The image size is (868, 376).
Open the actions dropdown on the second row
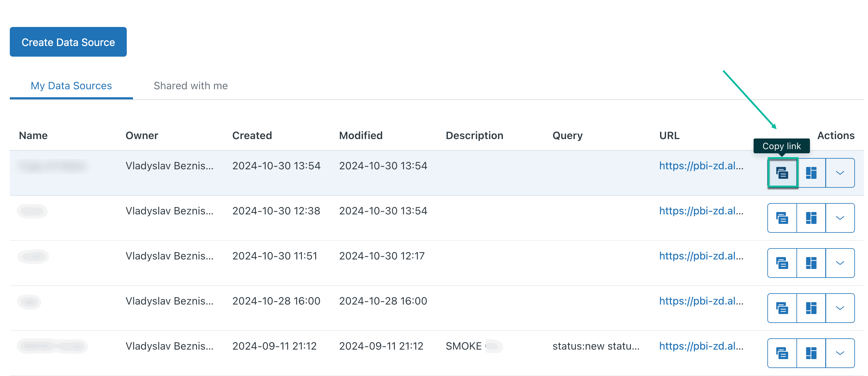tap(840, 218)
